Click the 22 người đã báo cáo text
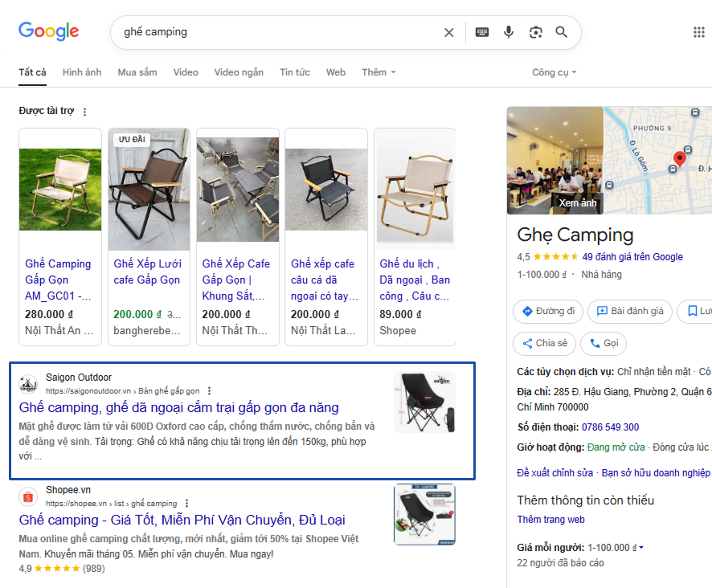 560,563
